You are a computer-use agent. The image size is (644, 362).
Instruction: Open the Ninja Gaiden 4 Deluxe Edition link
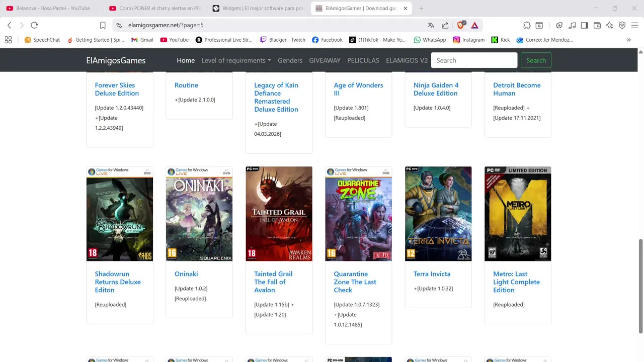436,89
